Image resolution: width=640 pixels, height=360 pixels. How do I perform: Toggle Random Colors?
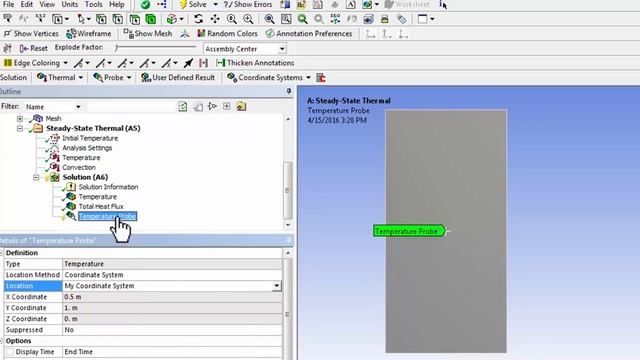point(227,33)
